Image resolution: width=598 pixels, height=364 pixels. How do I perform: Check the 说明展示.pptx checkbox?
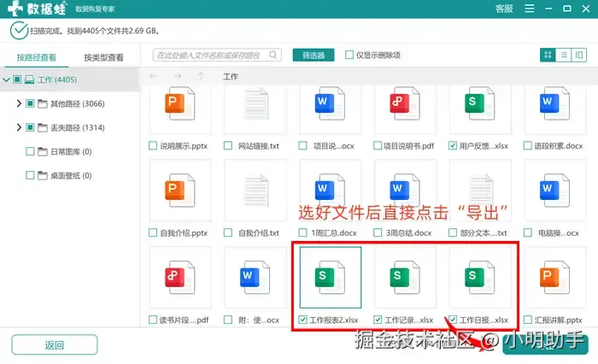click(153, 146)
